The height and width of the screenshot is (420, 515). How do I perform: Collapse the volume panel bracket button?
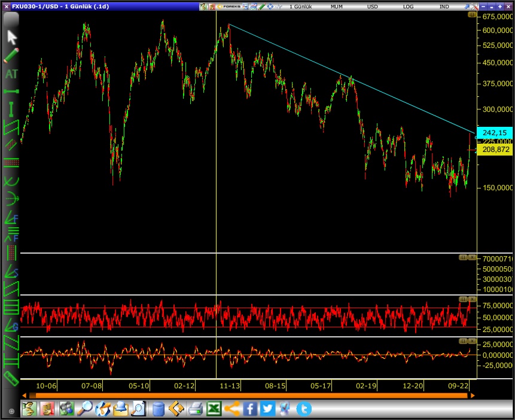(x=463, y=257)
